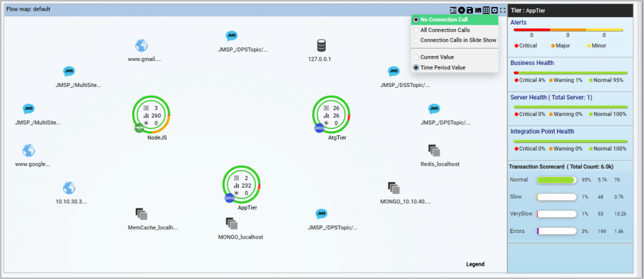Select the MONGO_10.10.40 stack icon
The width and height of the screenshot is (644, 279).
pyautogui.click(x=394, y=188)
